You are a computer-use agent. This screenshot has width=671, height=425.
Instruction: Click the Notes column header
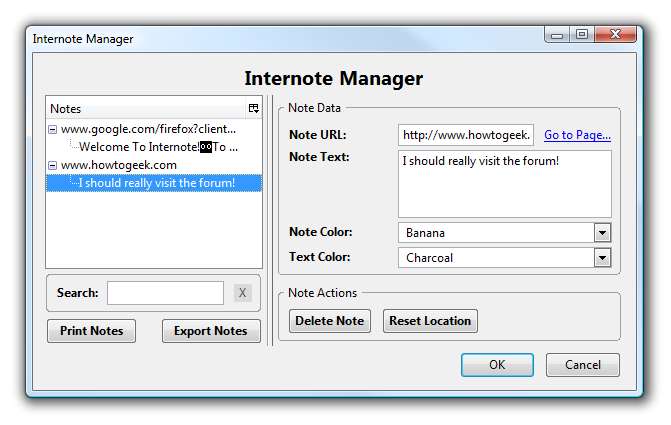[x=145, y=108]
